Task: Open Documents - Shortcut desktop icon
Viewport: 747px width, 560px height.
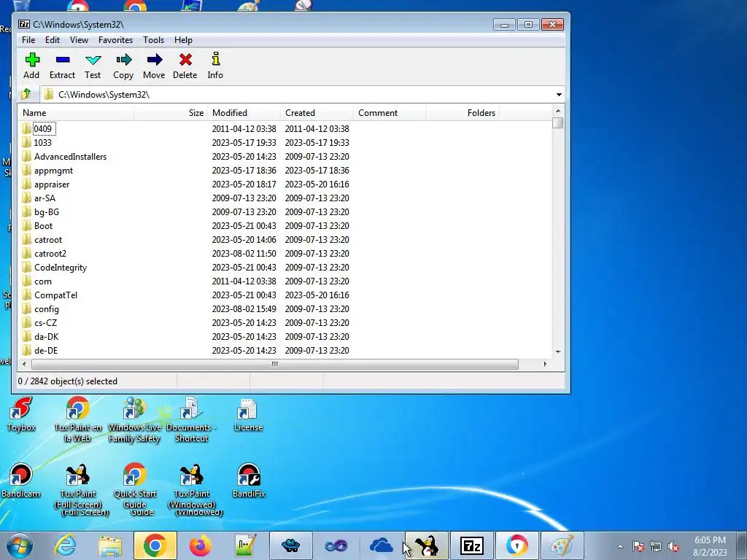Action: (191, 419)
